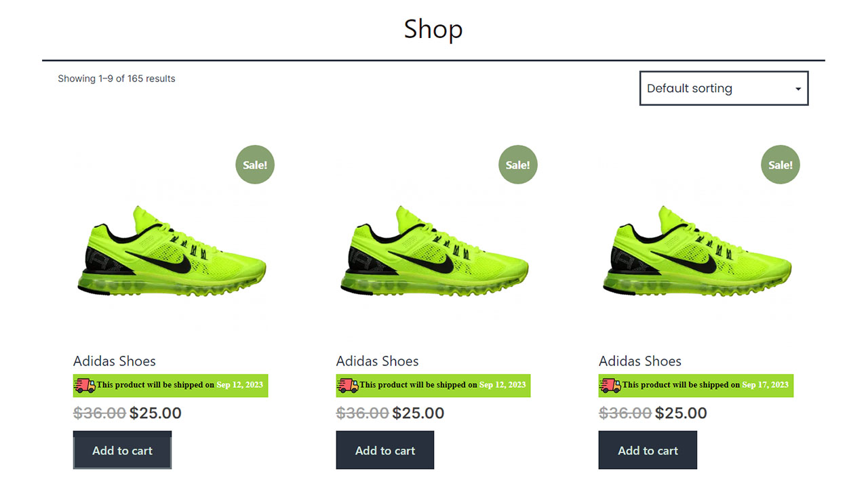
Task: Click delivery truck icon of third product
Action: tap(610, 385)
